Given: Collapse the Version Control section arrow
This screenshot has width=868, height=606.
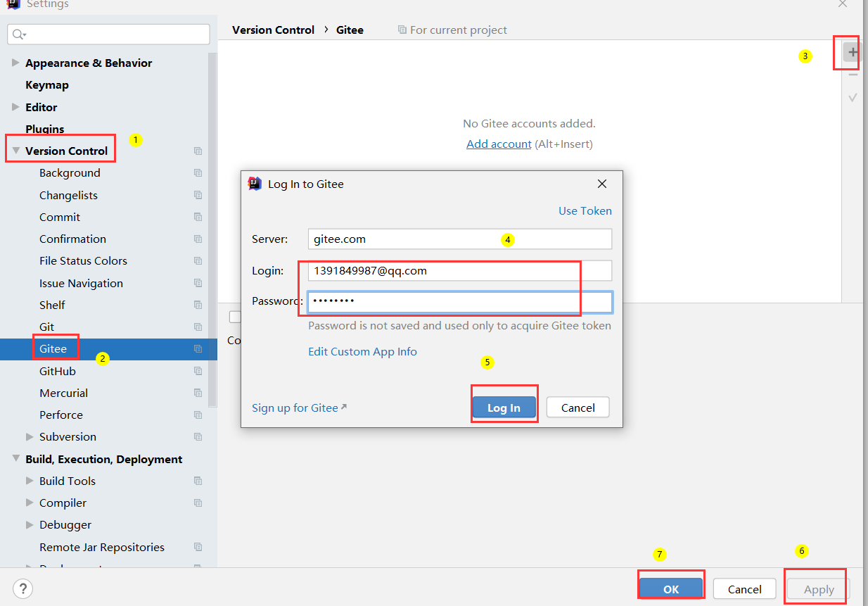Looking at the screenshot, I should (15, 151).
